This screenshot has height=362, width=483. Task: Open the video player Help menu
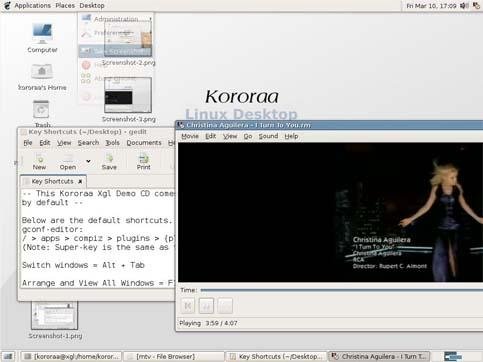291,136
